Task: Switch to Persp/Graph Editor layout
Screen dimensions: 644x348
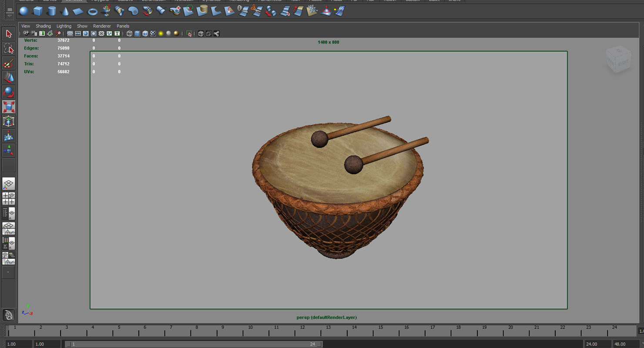Action: [9, 228]
